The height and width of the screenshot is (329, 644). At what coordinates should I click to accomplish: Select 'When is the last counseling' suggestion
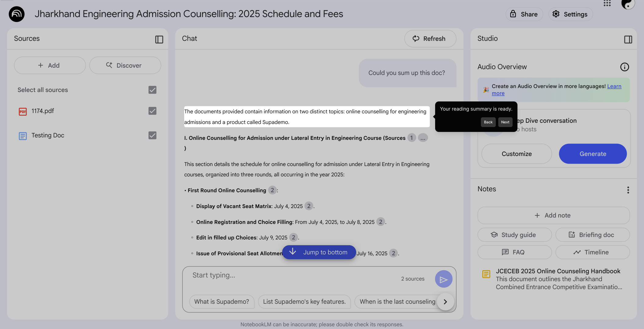point(396,302)
